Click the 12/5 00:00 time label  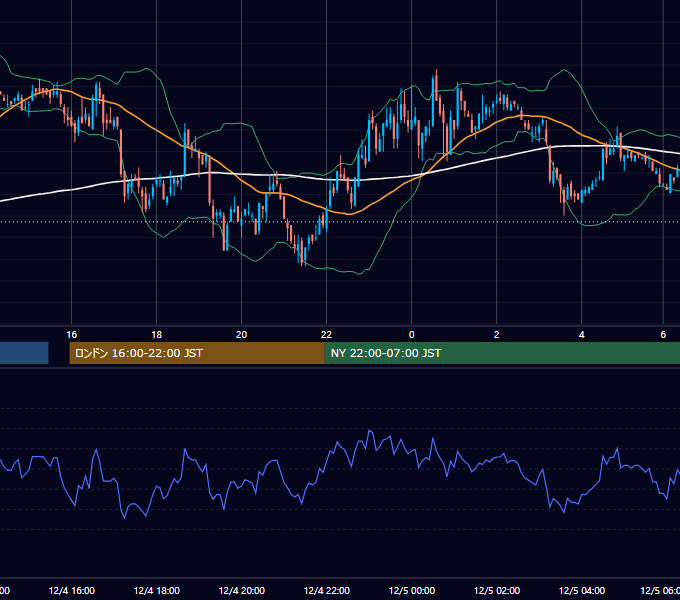[x=412, y=590]
